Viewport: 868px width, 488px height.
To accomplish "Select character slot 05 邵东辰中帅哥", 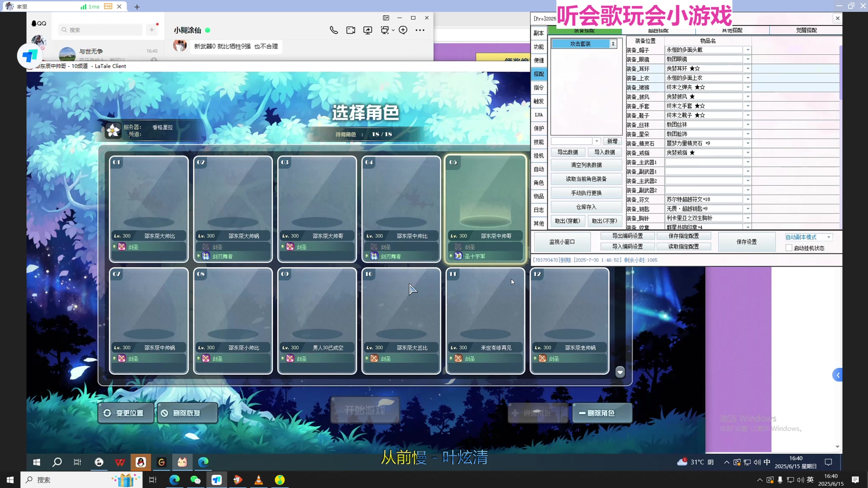I will click(x=485, y=209).
